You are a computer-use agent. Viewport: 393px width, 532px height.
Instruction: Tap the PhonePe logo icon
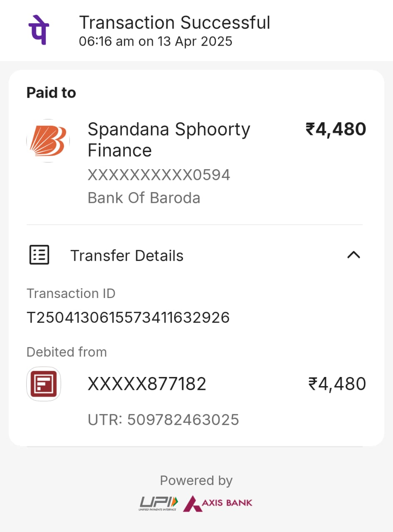[x=39, y=30]
